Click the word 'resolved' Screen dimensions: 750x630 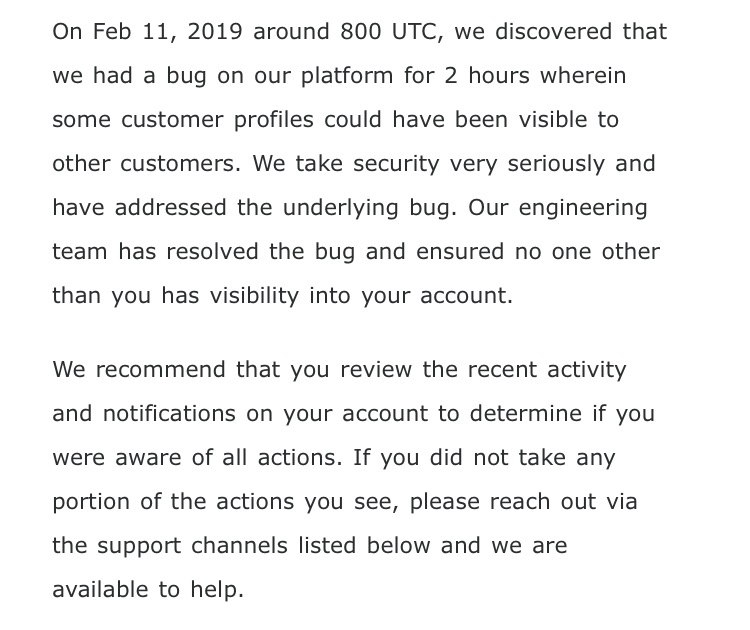[x=212, y=252]
